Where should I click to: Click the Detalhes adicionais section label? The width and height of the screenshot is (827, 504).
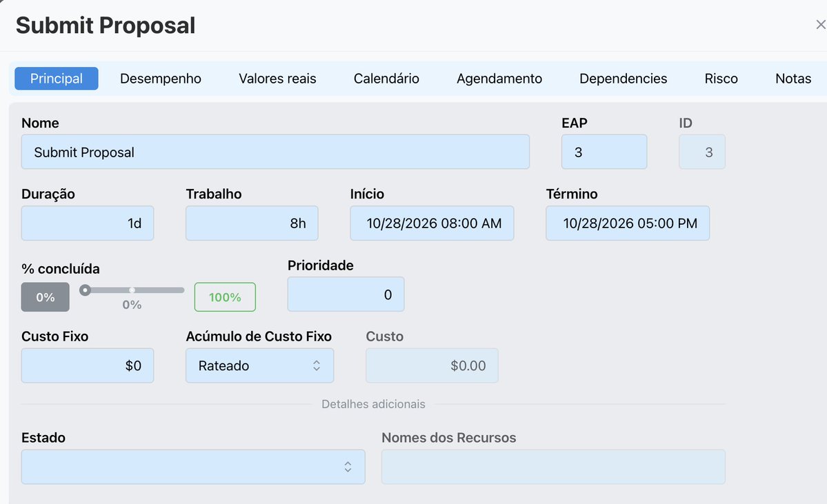click(373, 404)
